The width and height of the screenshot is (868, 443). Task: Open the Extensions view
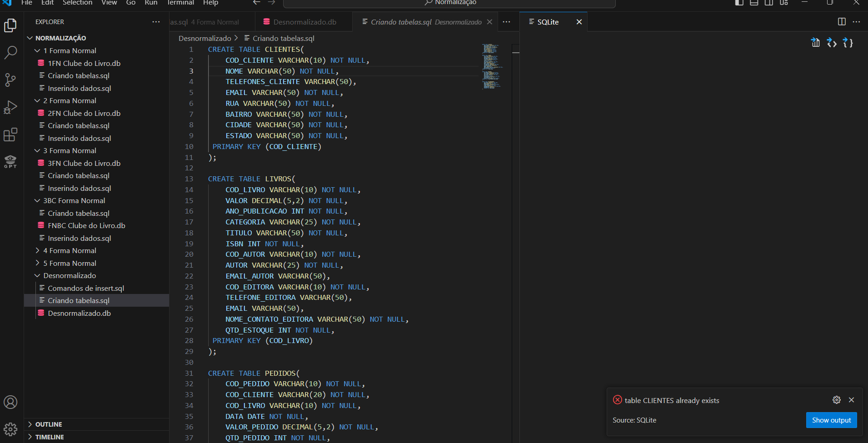10,134
